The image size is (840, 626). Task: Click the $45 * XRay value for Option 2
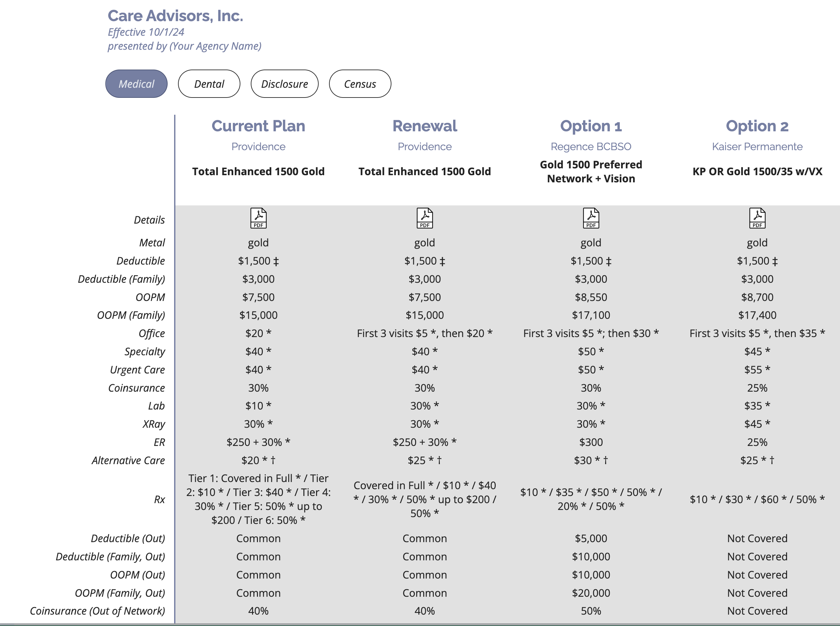757,424
